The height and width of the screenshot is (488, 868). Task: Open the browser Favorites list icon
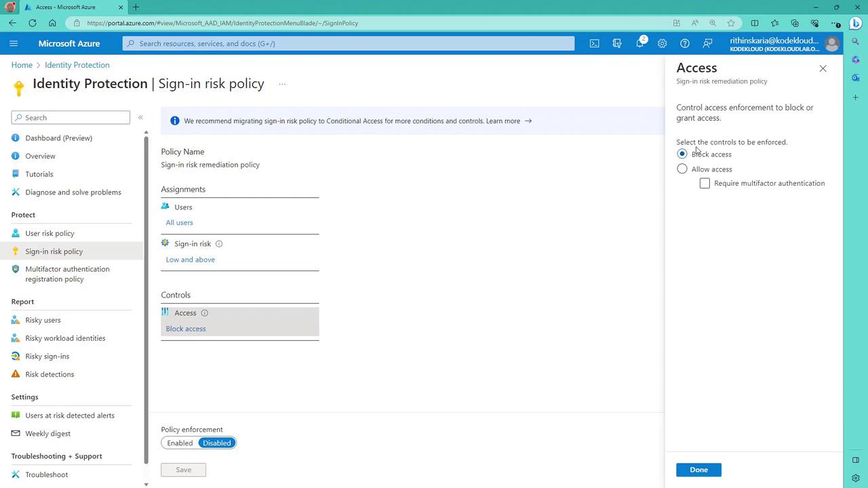pyautogui.click(x=775, y=23)
